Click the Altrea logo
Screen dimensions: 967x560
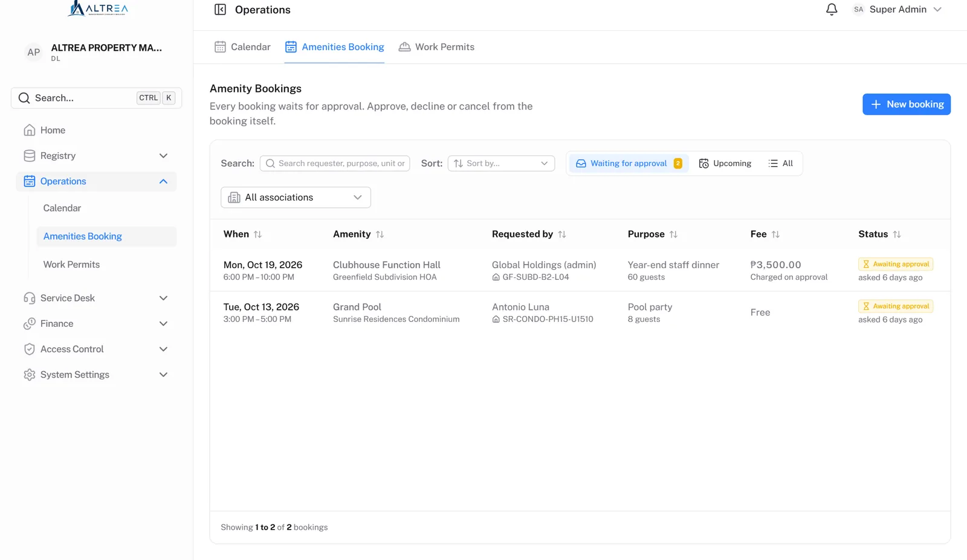pyautogui.click(x=97, y=8)
